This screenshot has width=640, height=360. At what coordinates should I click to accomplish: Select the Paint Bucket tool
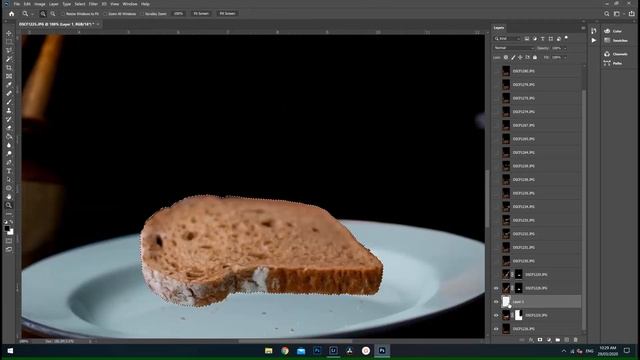9,136
